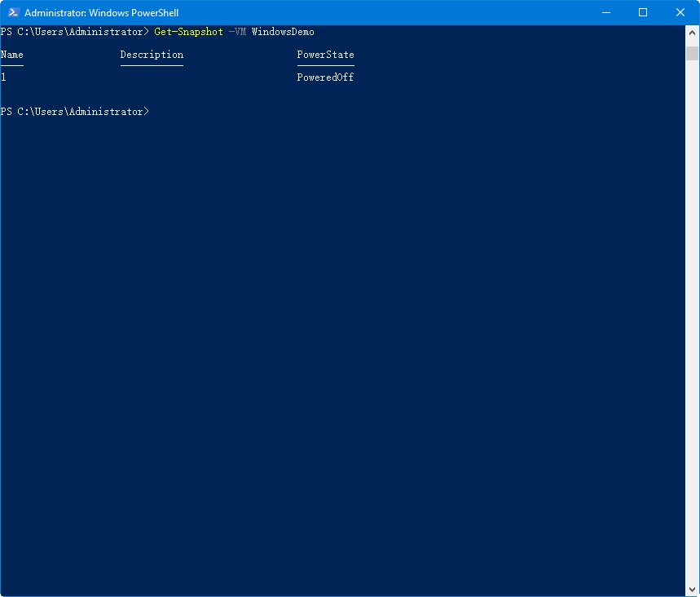Maximize the PowerShell window

(643, 12)
